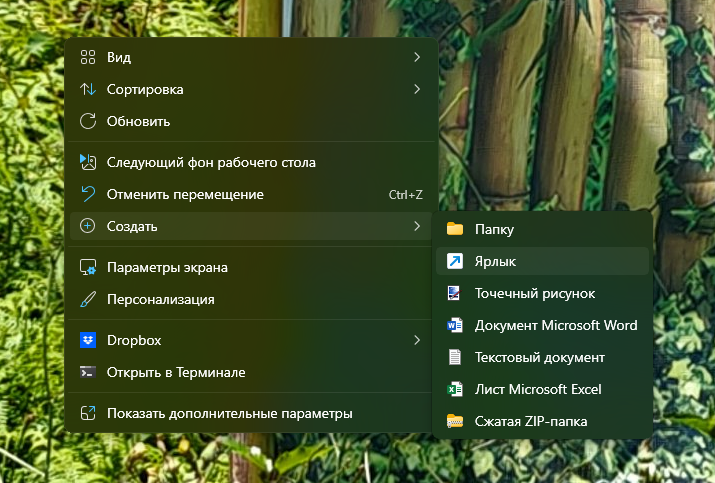Select Показать дополнительные параметры
715x483 pixels.
[251, 413]
